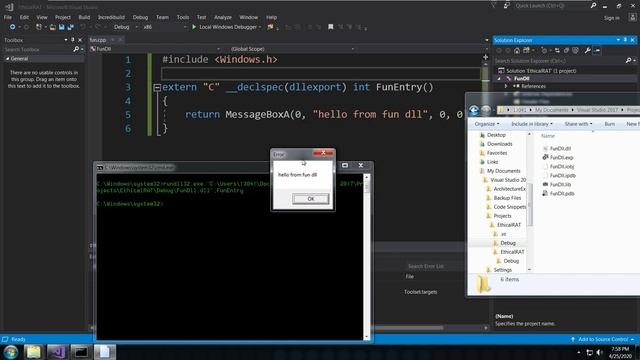Save the current file with the Save icon

coord(62,27)
